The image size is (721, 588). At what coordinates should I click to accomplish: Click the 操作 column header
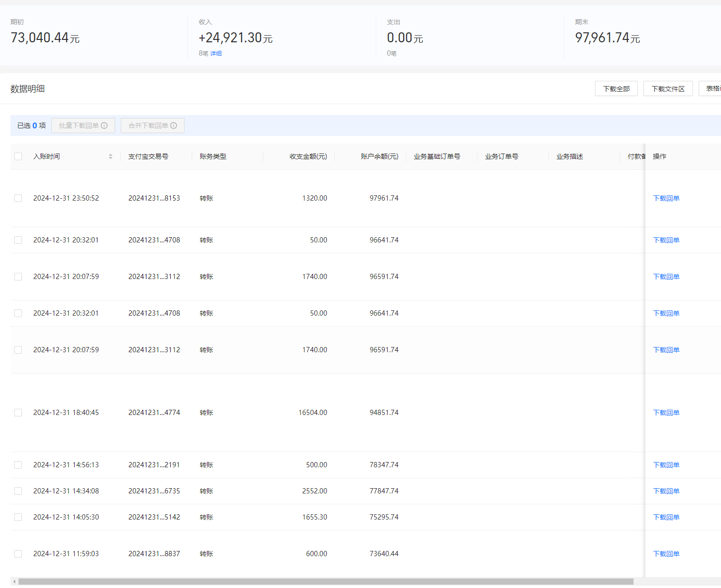[660, 156]
